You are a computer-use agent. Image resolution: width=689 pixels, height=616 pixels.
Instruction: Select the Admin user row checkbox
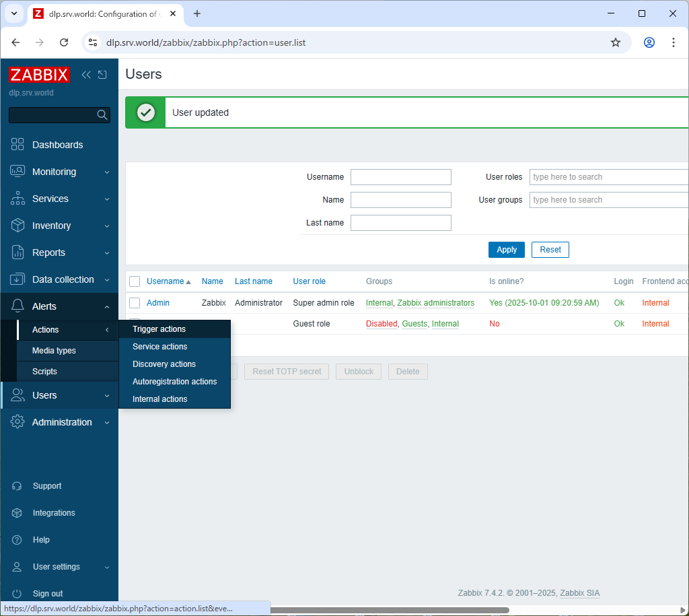coord(135,303)
